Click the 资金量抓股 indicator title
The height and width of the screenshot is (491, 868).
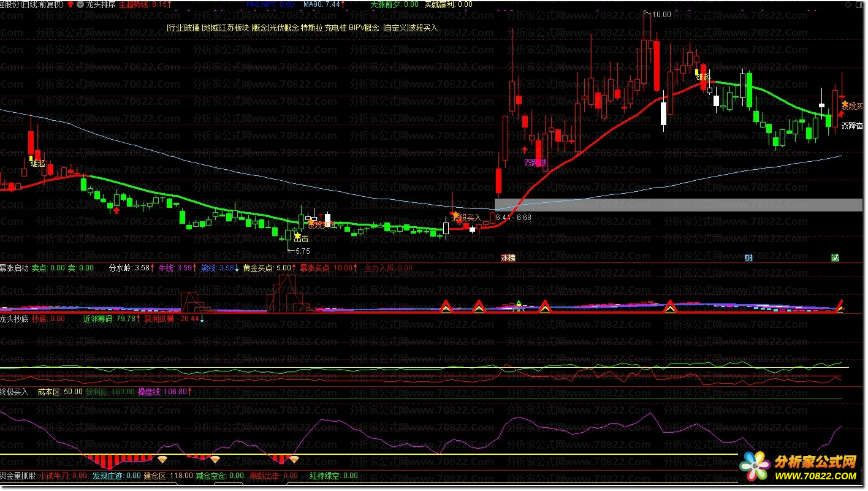(18, 475)
